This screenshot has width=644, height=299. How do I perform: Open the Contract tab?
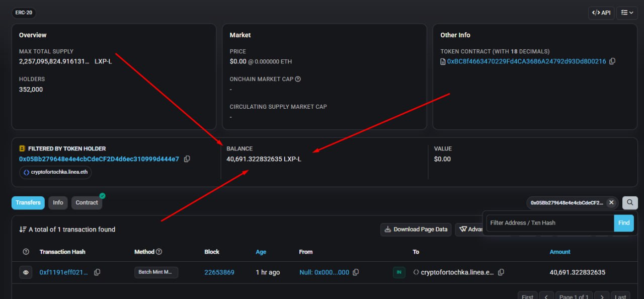[x=87, y=202]
